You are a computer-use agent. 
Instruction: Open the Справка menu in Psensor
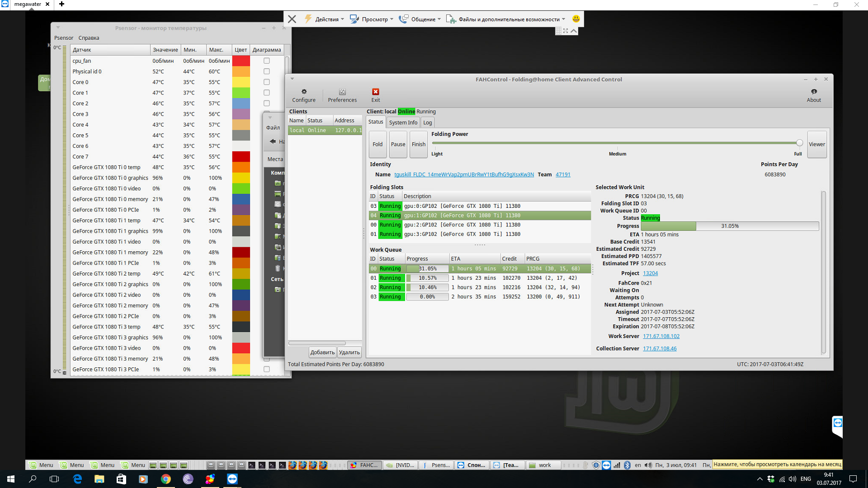[x=89, y=38]
